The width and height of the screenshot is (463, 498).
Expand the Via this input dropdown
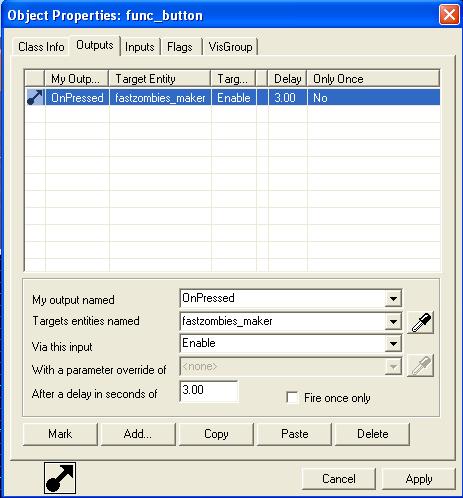[x=393, y=344]
